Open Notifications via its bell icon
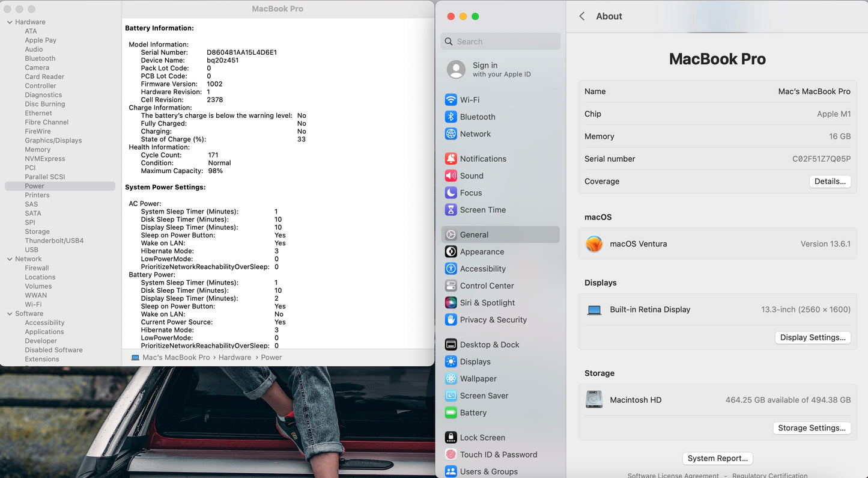 click(451, 159)
